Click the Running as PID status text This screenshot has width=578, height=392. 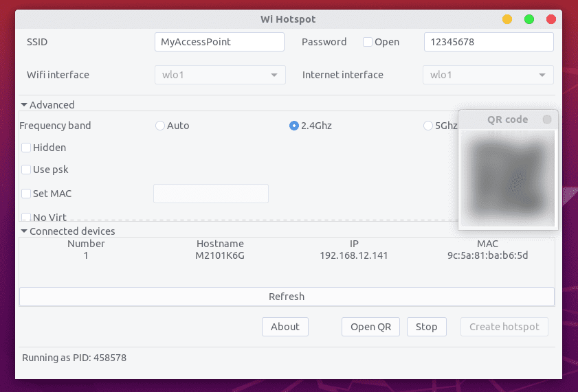tap(74, 358)
